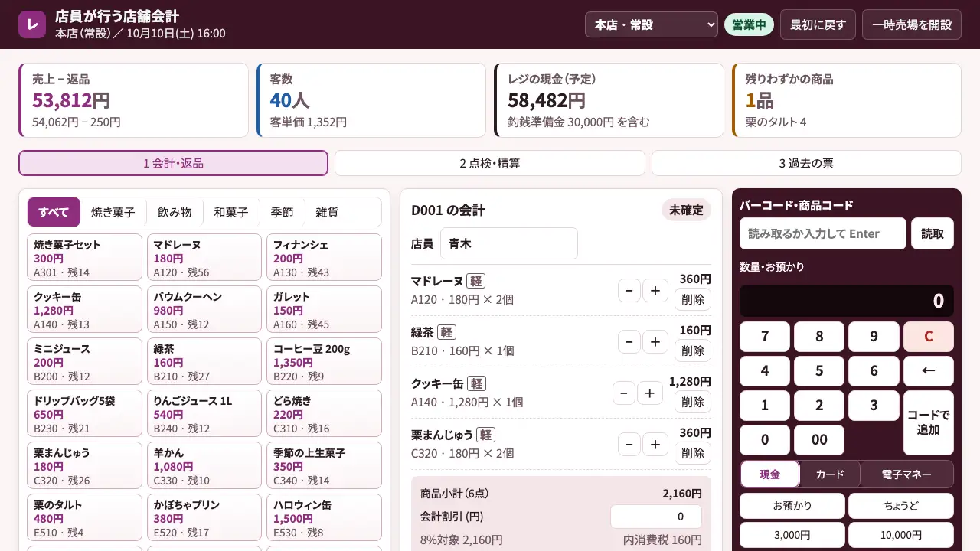Select カード payment method
Viewport: 980px width, 551px height.
click(x=830, y=474)
